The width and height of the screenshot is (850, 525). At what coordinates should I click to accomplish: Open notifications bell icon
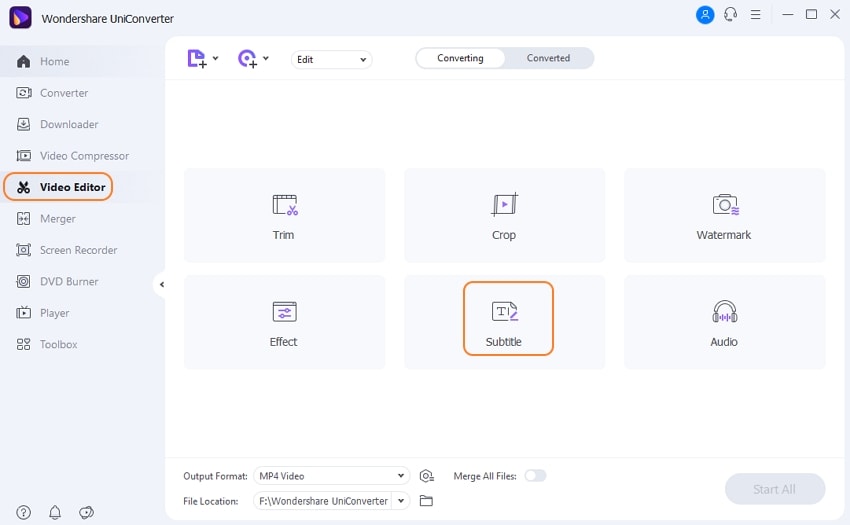coord(55,512)
